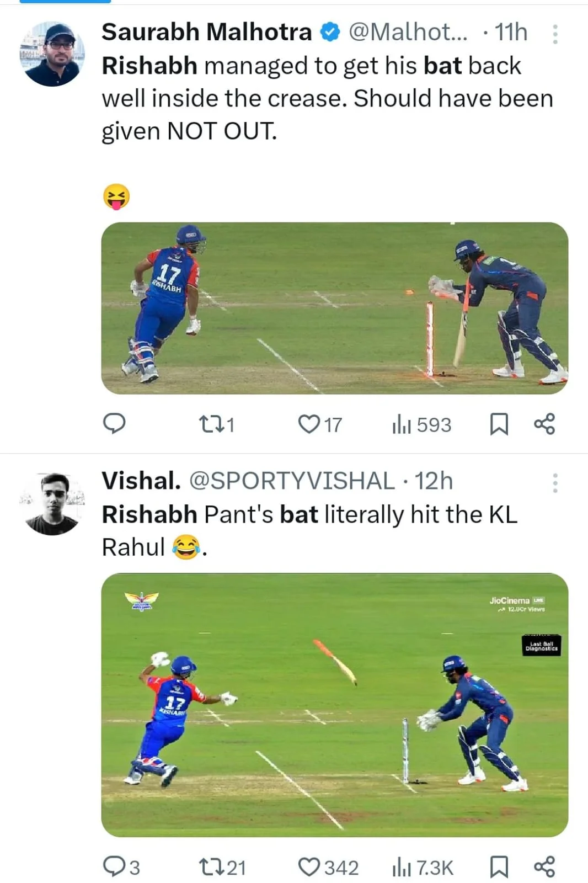588x883 pixels.
Task: Open the @SPORTYVISHAL handle link
Action: (x=292, y=481)
